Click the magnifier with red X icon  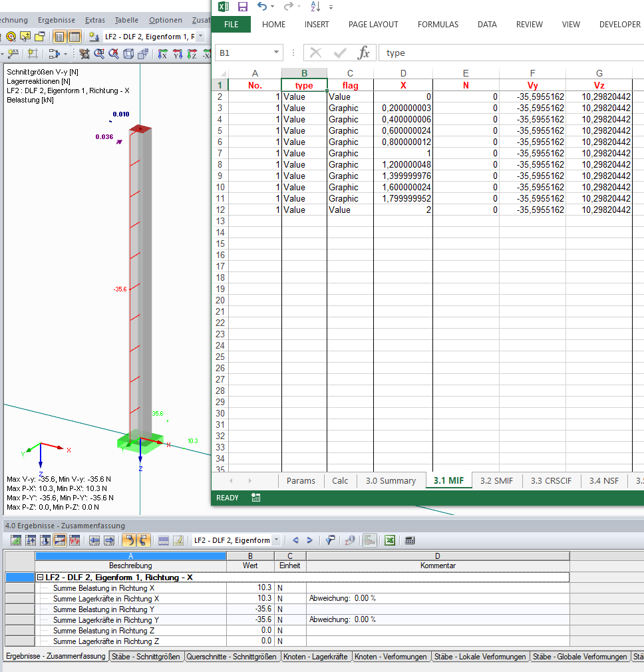click(x=114, y=54)
